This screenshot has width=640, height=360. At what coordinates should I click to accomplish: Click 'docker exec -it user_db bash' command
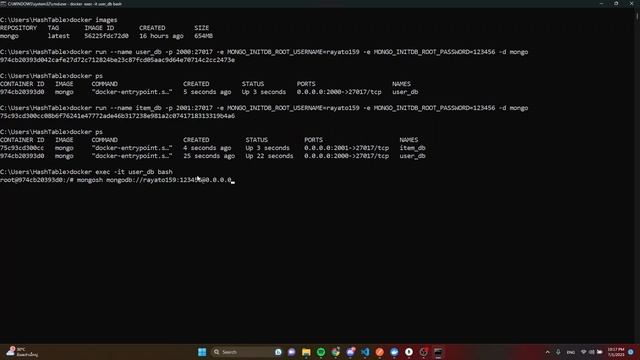pos(121,172)
